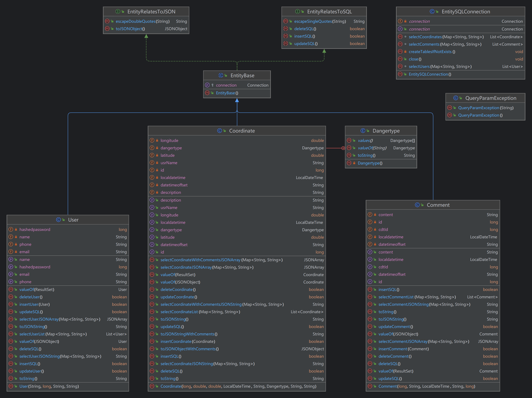Select the User class header

(x=73, y=220)
